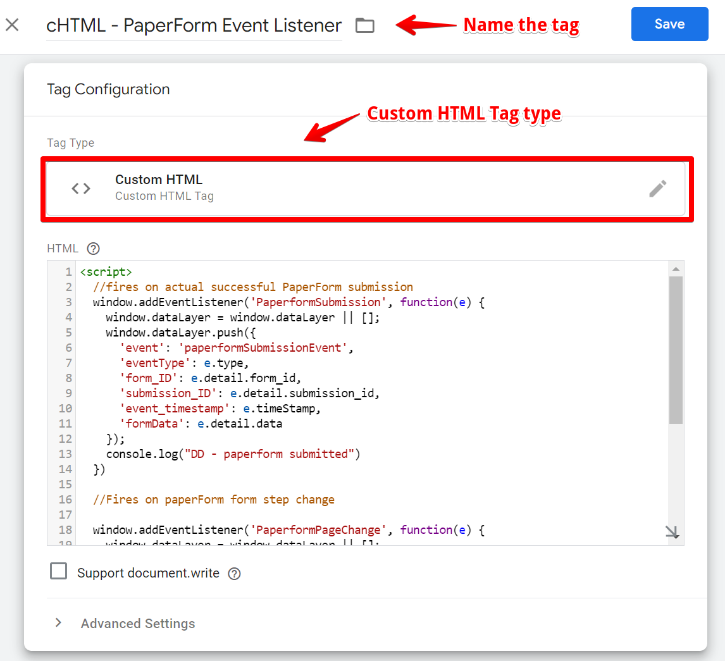The image size is (725, 661).
Task: Expand Advanced Settings using the chevron arrow
Action: point(58,623)
